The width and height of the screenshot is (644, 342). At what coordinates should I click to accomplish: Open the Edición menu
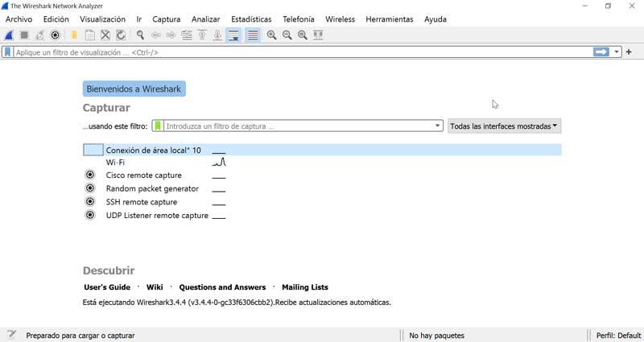pos(56,19)
